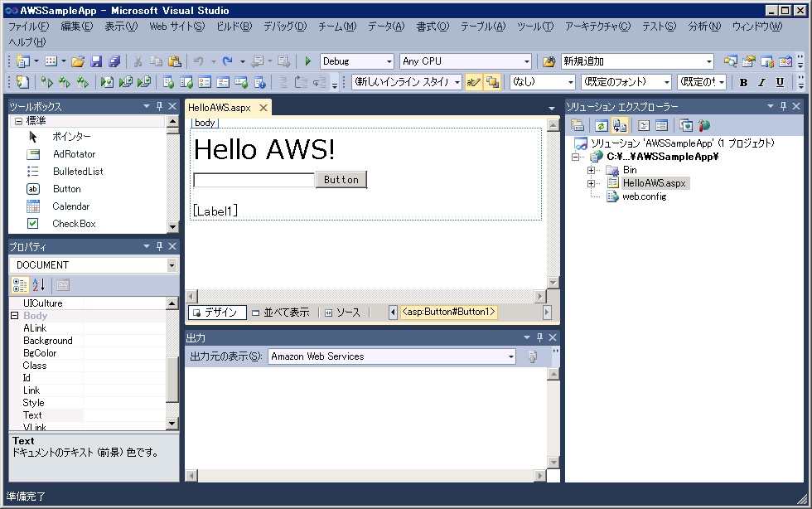This screenshot has height=509, width=812.
Task: Click View Designer icon in Solution Explorer
Action: (662, 125)
